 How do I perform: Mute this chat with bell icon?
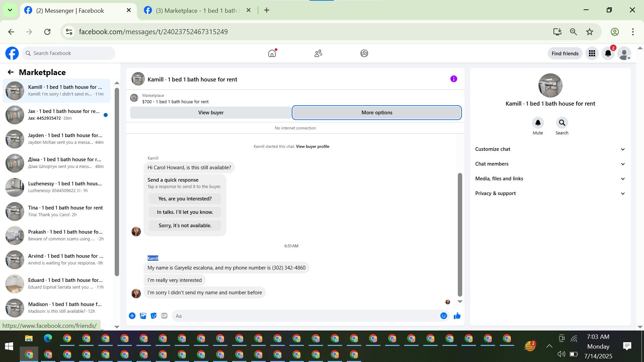coord(538,123)
